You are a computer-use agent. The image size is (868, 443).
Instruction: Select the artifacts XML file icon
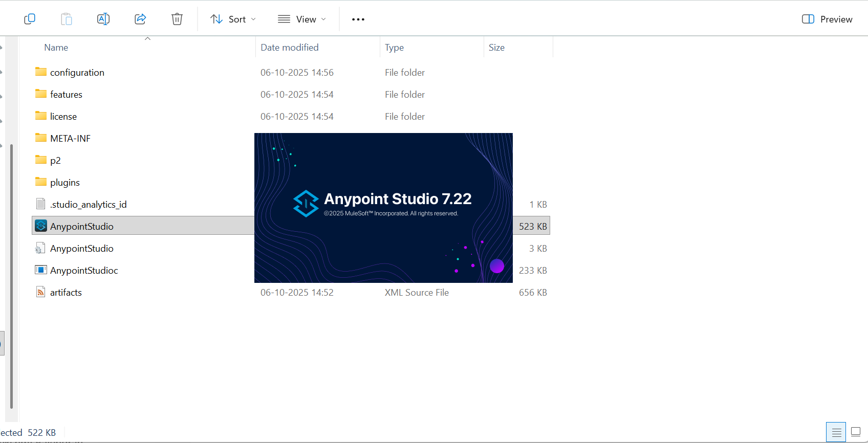(x=41, y=292)
